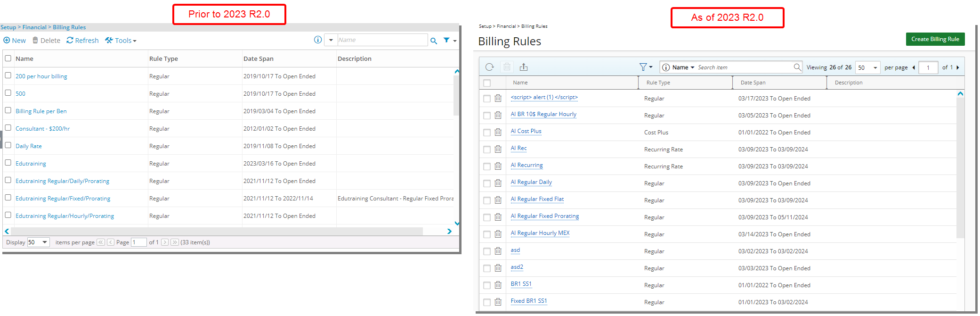Click the new view's vertical scrollbar thumb
Screen dimensions: 980x316
point(961,167)
